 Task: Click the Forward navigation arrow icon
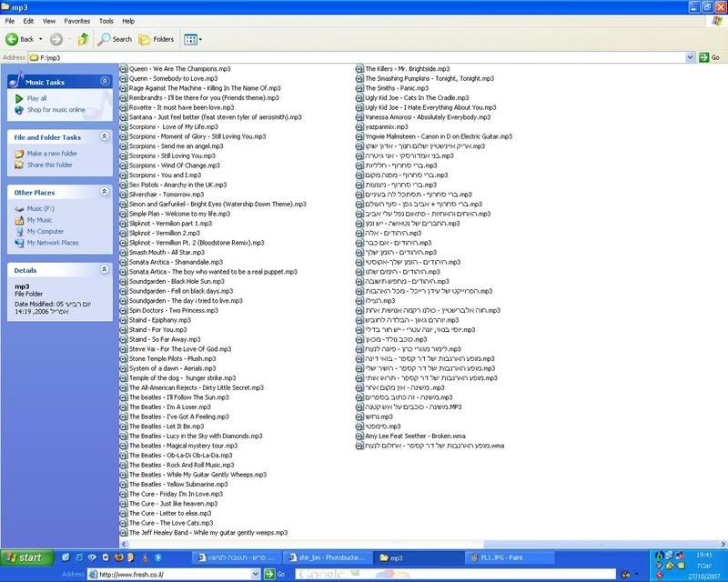click(56, 39)
